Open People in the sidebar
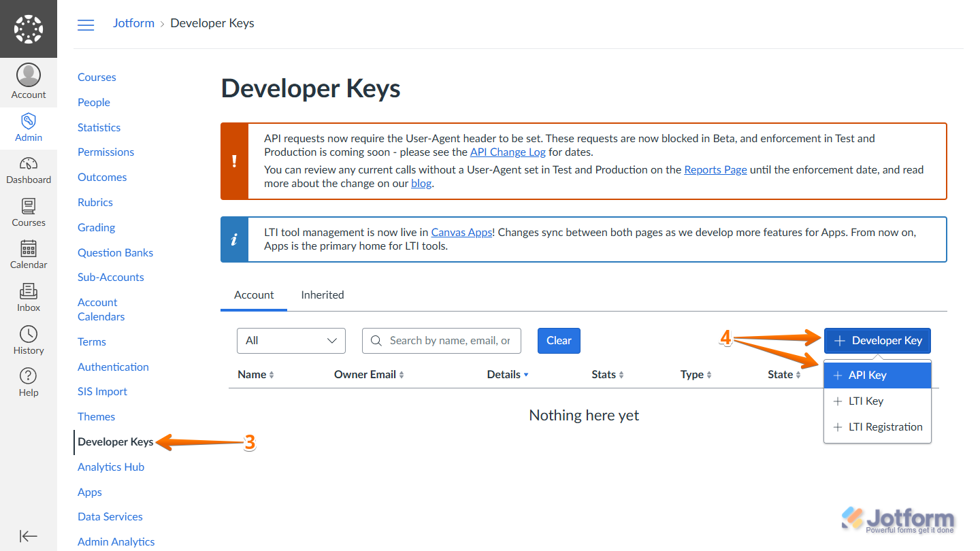 [x=94, y=103]
